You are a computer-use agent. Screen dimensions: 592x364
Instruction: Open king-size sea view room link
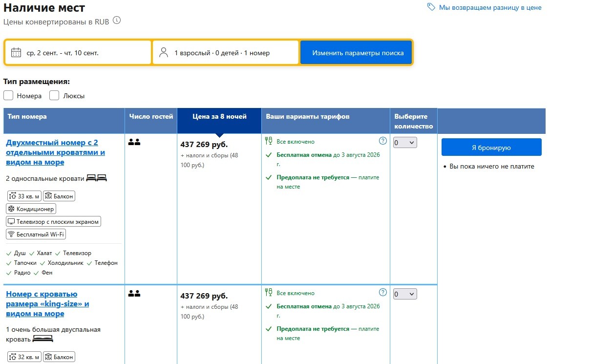(47, 304)
